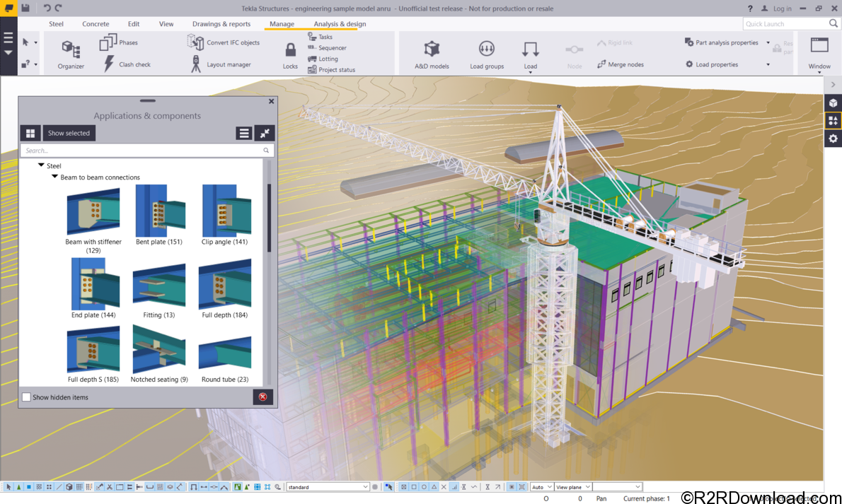Open the Drawings & reports menu
Screen dimensions: 842x504
click(x=221, y=23)
